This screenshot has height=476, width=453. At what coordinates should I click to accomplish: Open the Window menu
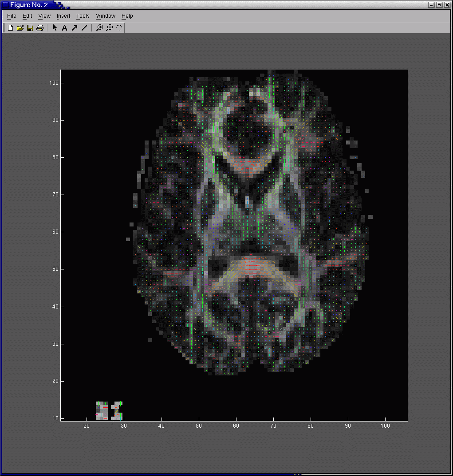pyautogui.click(x=106, y=16)
